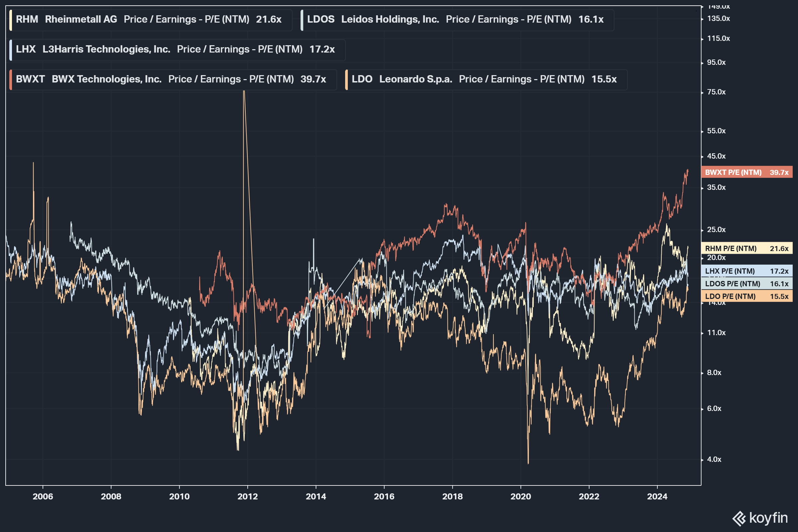
Task: Click the LHX P/E (NTM) 17.2x axis tag
Action: 746,271
